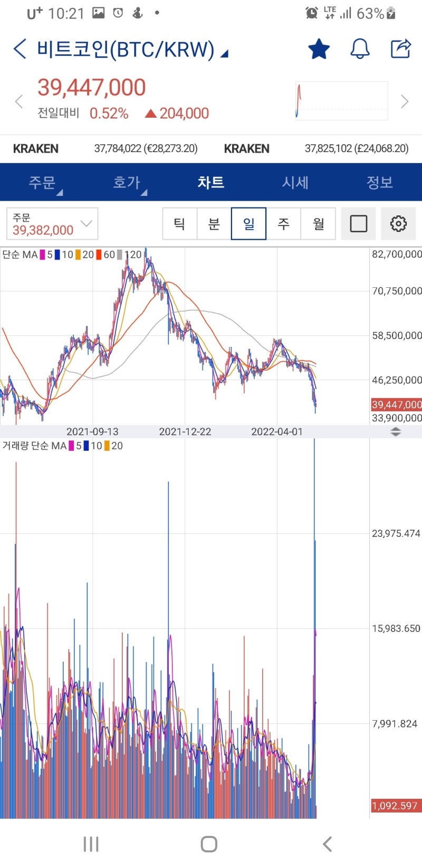Tap the Android back button
The image size is (422, 868).
coord(328,844)
